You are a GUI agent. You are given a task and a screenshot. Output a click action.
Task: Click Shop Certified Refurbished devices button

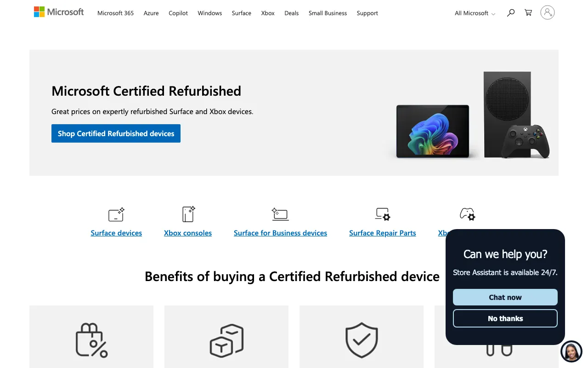[116, 133]
